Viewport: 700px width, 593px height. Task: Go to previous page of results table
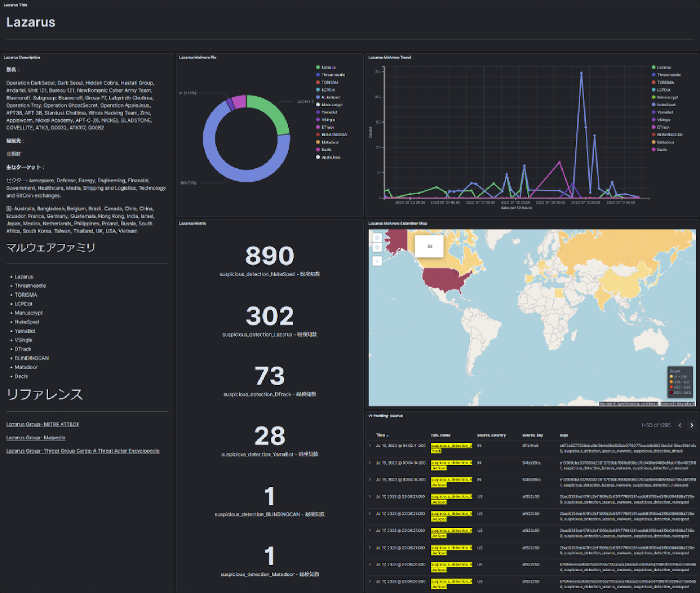point(680,425)
